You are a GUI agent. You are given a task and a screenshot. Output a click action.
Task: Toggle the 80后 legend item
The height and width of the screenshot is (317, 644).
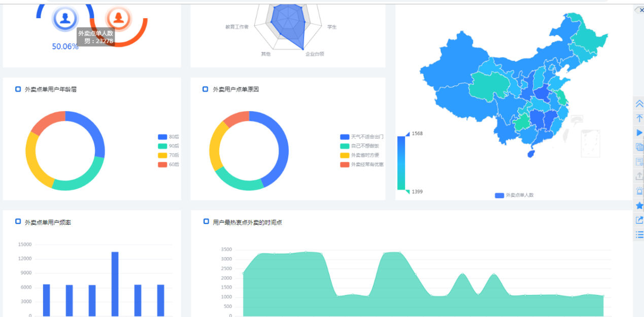point(168,137)
